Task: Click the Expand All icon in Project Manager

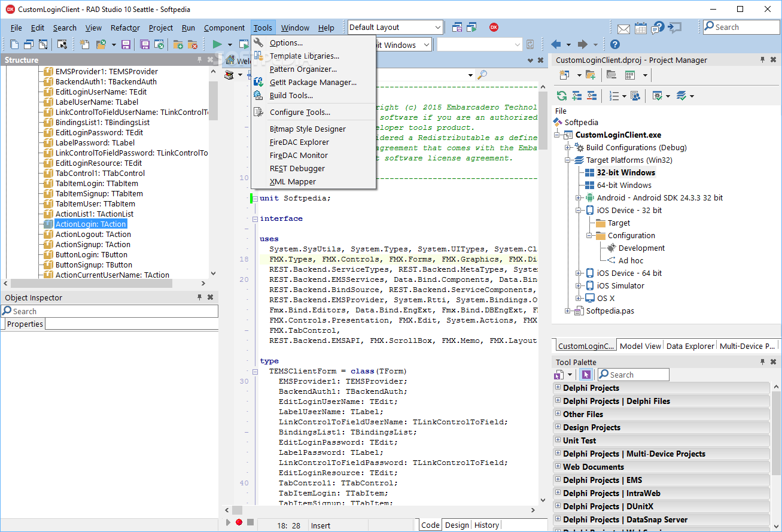Action: [x=577, y=96]
